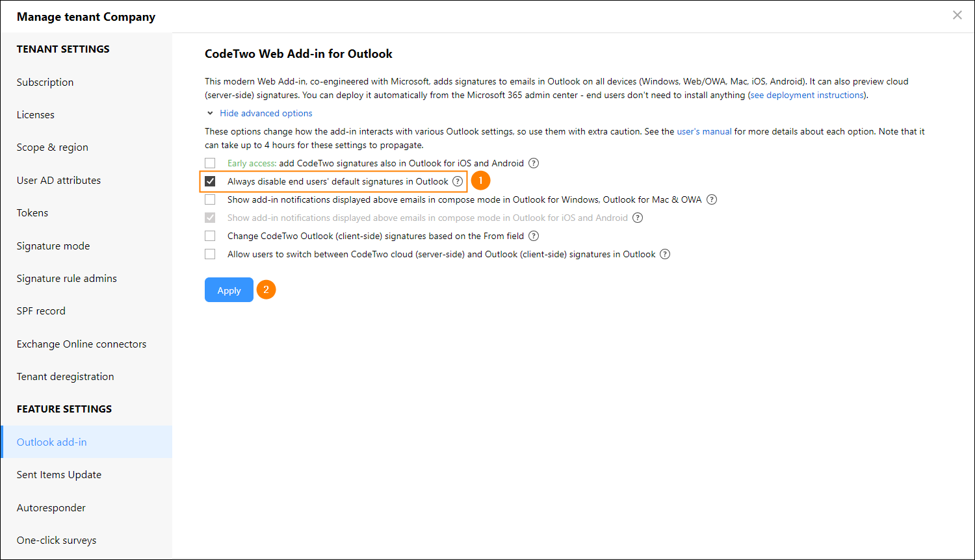Open the user's manual link

[x=704, y=131]
